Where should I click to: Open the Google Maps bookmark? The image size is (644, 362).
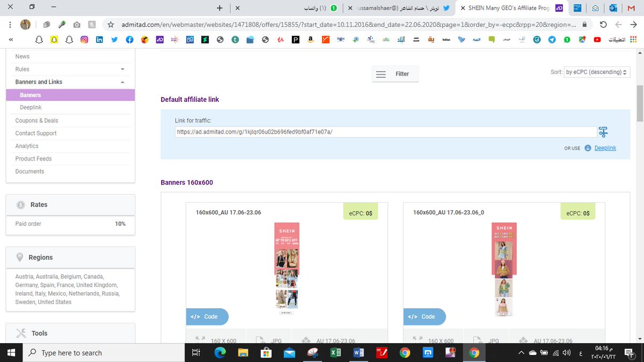[582, 40]
